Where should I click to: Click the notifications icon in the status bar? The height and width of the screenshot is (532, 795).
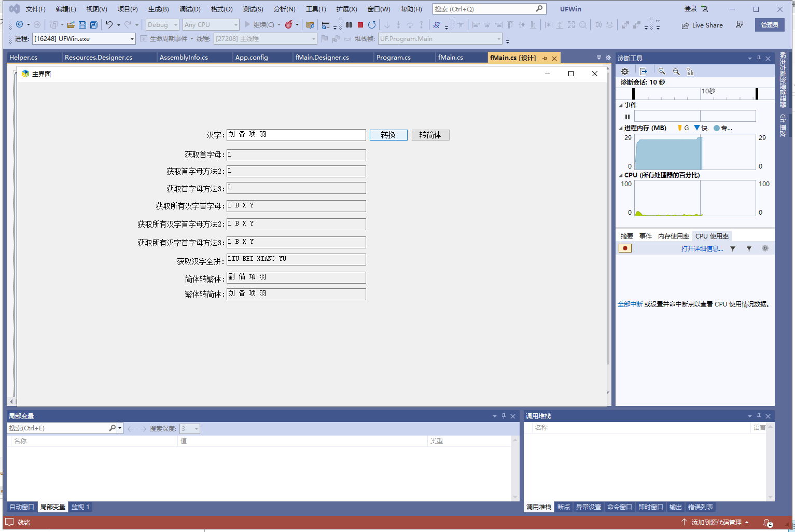tap(768, 523)
